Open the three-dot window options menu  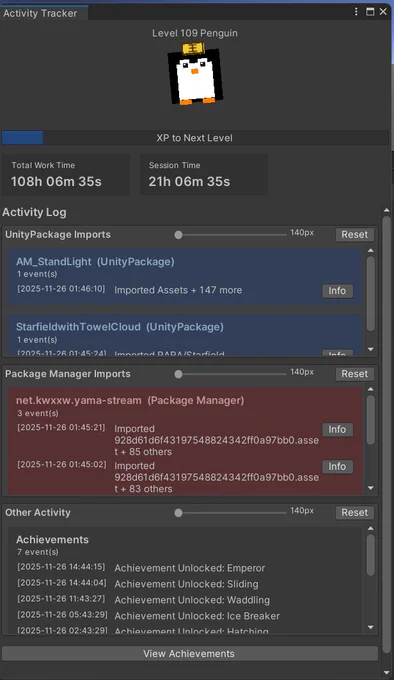pos(356,12)
